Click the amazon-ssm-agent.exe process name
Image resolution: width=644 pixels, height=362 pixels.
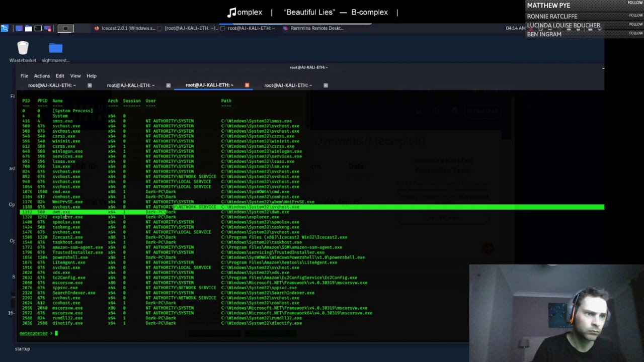pos(77,247)
